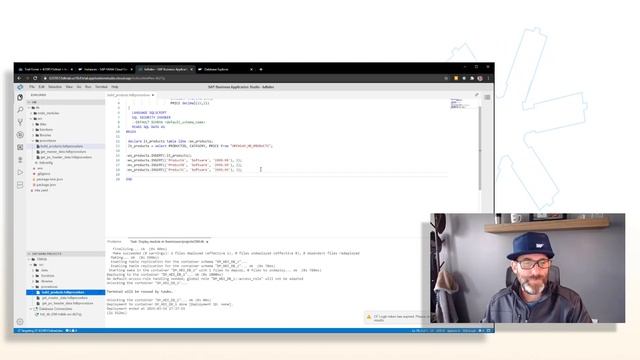Open the Source Control view in the activity bar
This screenshot has height=360, width=640.
[x=20, y=122]
